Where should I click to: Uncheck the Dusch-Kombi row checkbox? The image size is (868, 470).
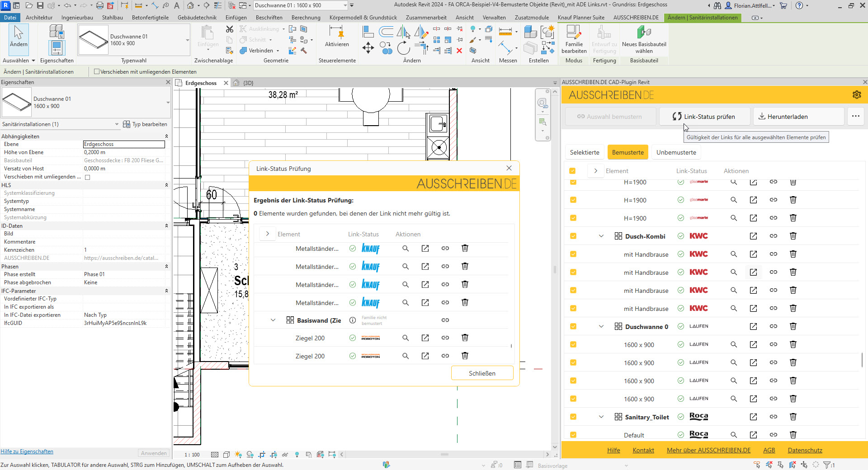coord(573,236)
